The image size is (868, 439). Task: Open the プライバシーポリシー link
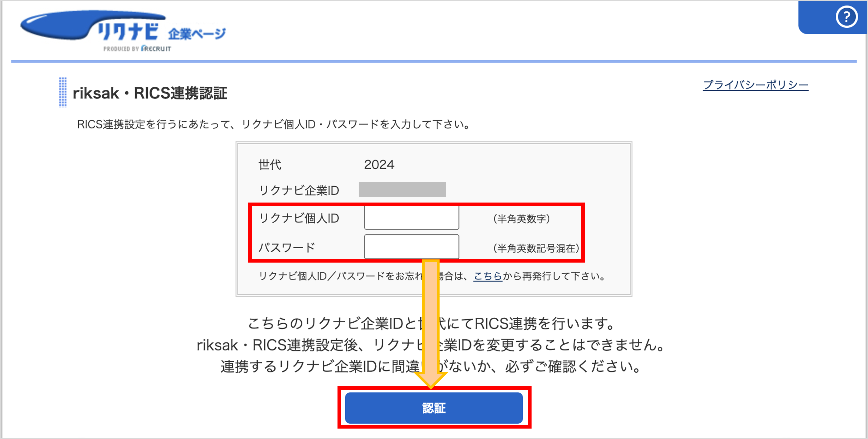click(755, 85)
